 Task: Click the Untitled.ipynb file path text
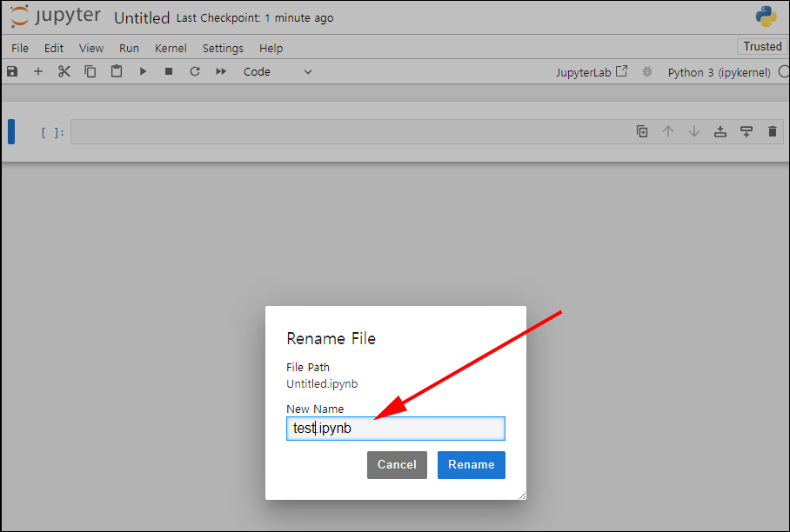[x=322, y=384]
